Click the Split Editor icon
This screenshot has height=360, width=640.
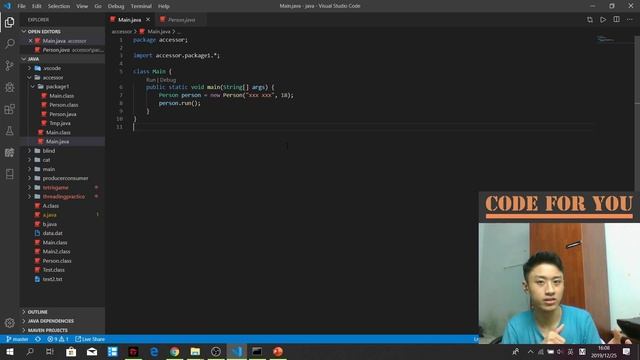[616, 20]
